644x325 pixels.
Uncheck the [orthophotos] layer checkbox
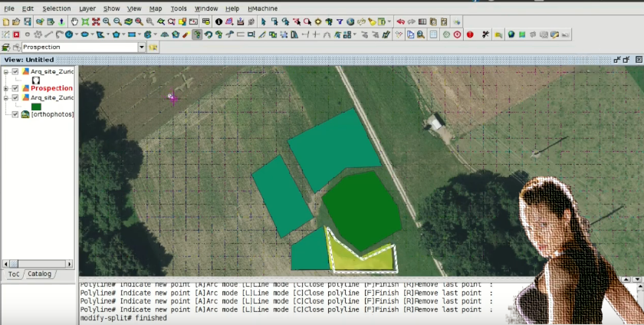pyautogui.click(x=15, y=114)
